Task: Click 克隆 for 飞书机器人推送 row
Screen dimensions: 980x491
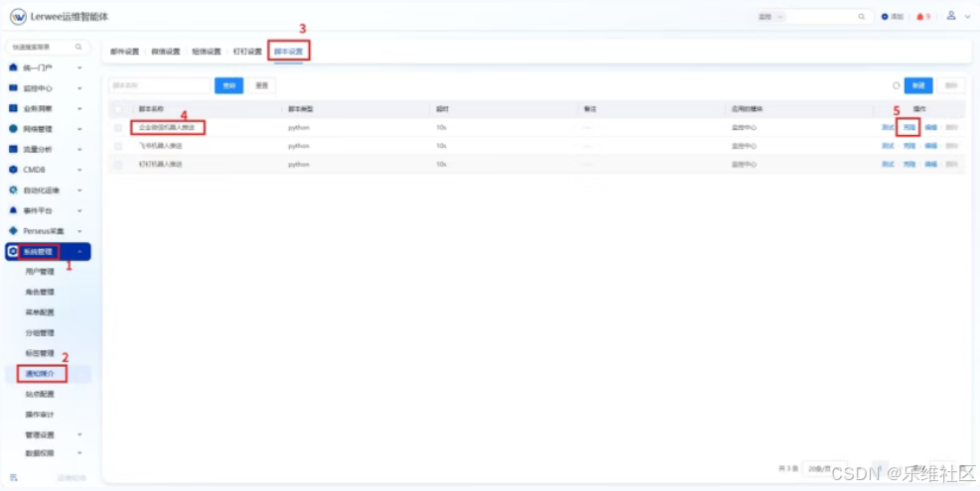Action: click(x=910, y=146)
